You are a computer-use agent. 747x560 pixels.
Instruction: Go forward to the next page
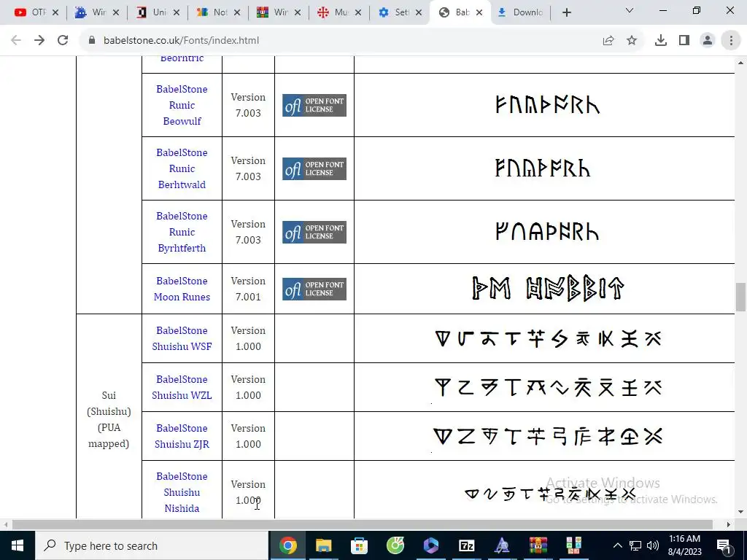(x=39, y=41)
